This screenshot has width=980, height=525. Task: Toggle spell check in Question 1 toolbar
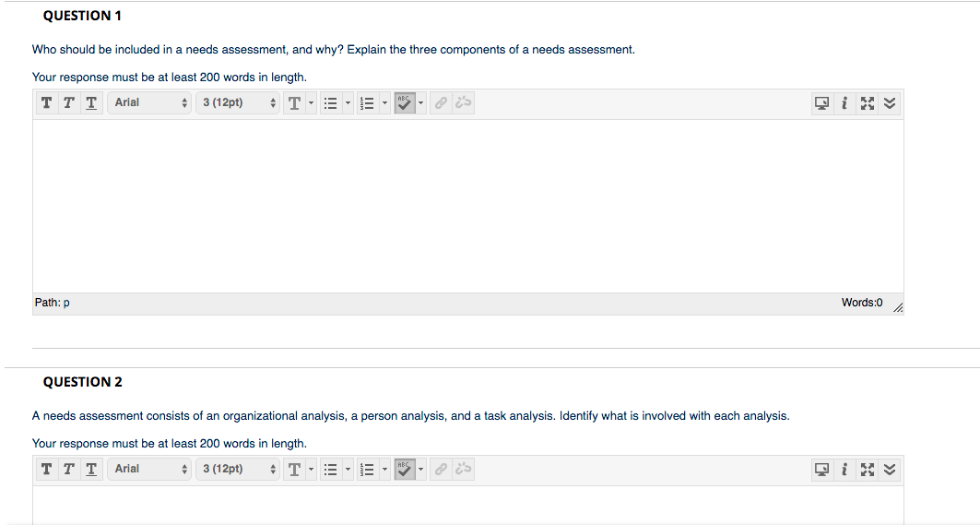coord(405,102)
